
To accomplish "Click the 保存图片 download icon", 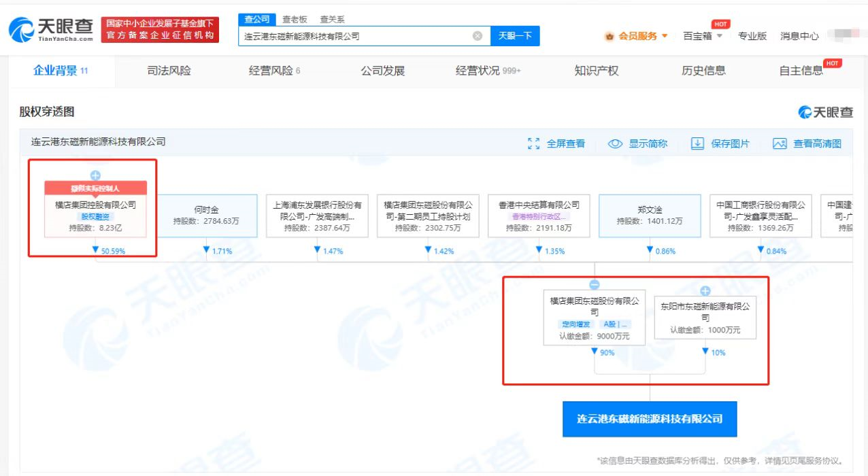I will coord(697,143).
